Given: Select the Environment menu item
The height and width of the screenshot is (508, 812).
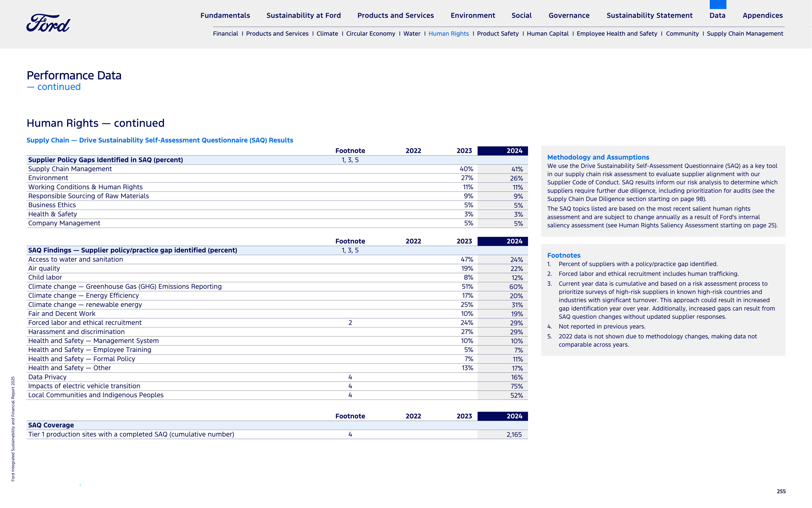Looking at the screenshot, I should 473,15.
